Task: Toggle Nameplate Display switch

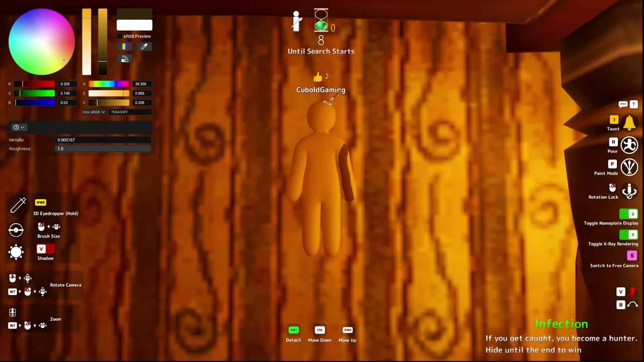Action: [x=629, y=214]
